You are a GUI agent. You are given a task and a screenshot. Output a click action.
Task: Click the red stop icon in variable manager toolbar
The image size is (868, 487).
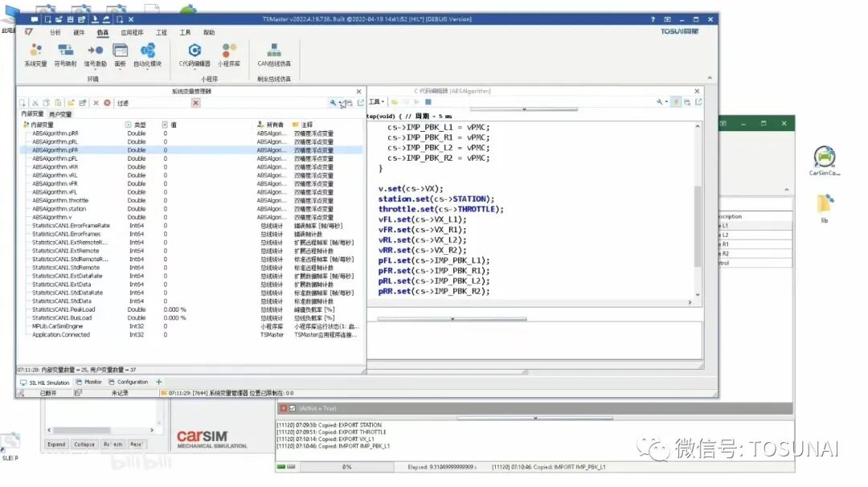pyautogui.click(x=108, y=103)
